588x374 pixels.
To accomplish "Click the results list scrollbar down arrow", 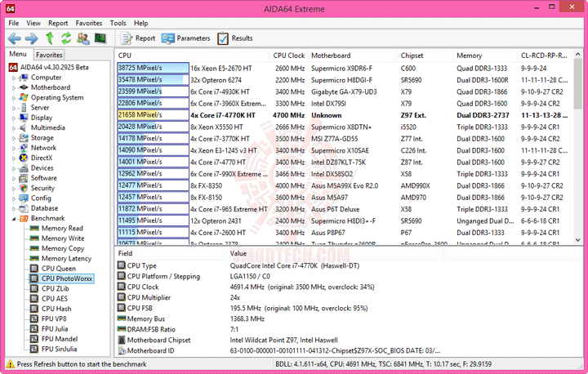I will click(578, 240).
